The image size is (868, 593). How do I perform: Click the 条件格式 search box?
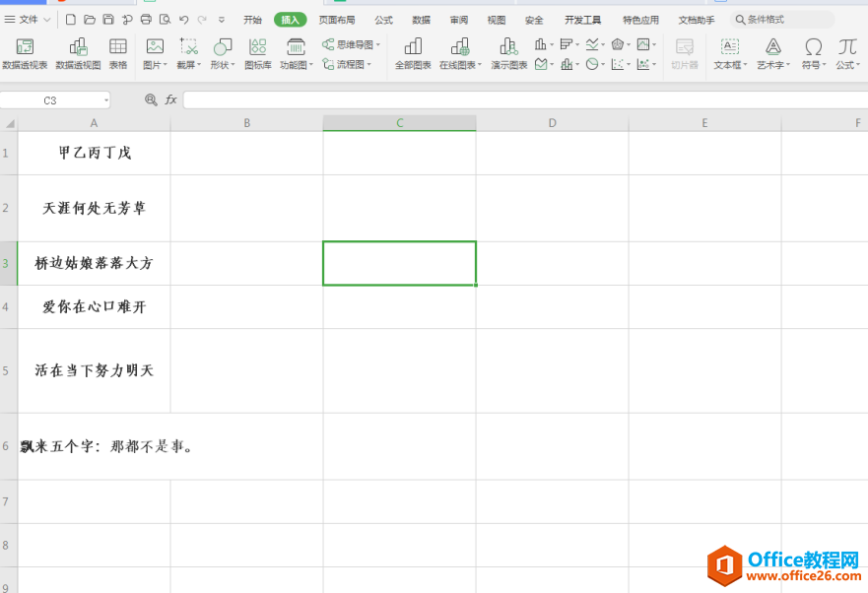click(x=782, y=20)
